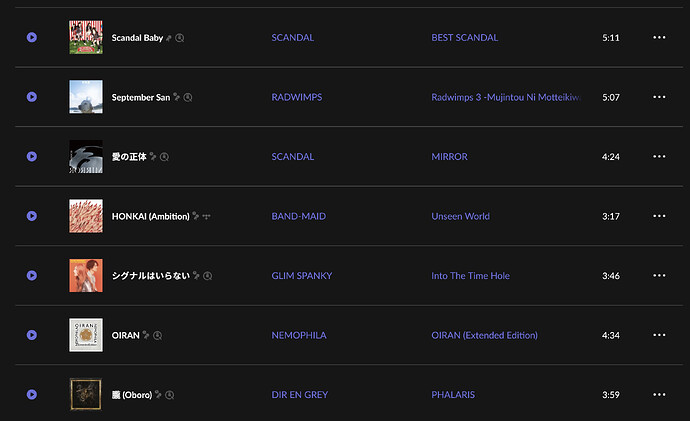The image size is (690, 421).
Task: Show the ellipsis menu for HONKAI (Ambition)
Action: tap(659, 216)
